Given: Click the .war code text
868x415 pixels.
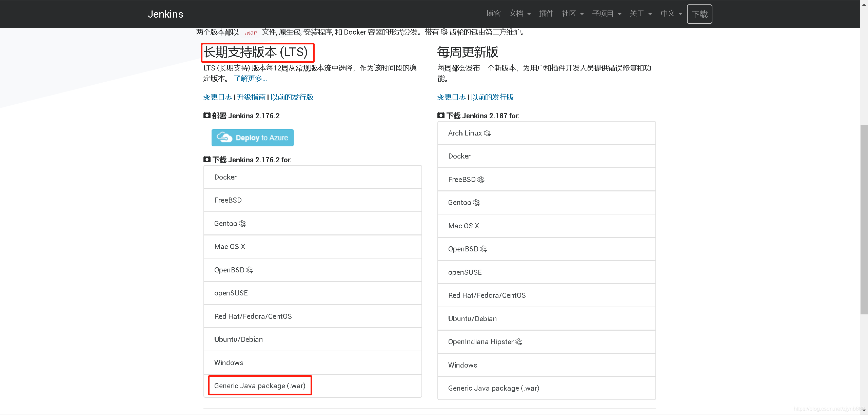Looking at the screenshot, I should (x=251, y=33).
